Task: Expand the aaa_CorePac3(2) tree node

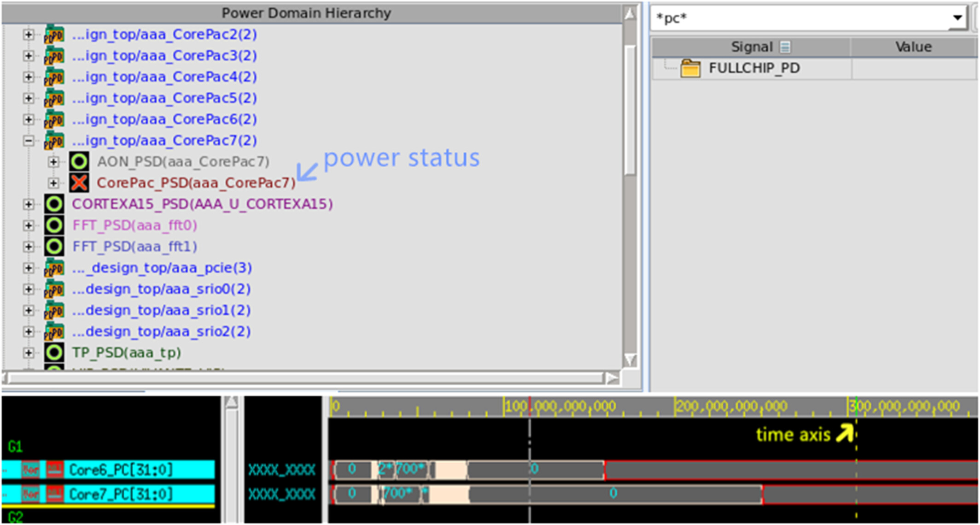Action: [29, 56]
